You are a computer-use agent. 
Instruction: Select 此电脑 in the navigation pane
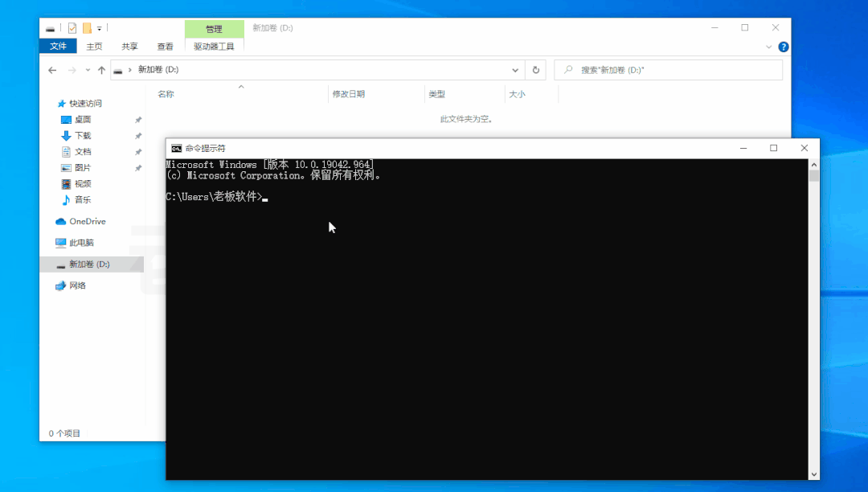point(81,243)
